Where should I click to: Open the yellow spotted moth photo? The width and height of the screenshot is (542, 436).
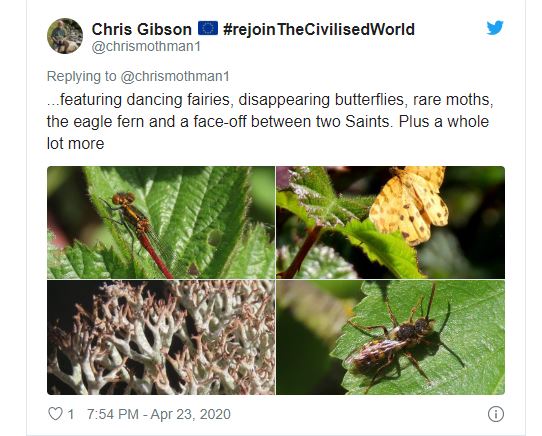coord(391,222)
